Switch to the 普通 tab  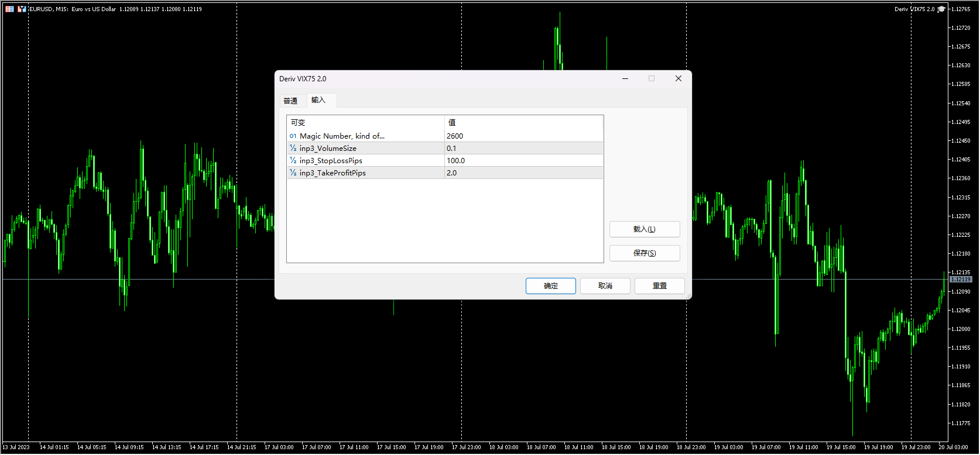[x=290, y=101]
